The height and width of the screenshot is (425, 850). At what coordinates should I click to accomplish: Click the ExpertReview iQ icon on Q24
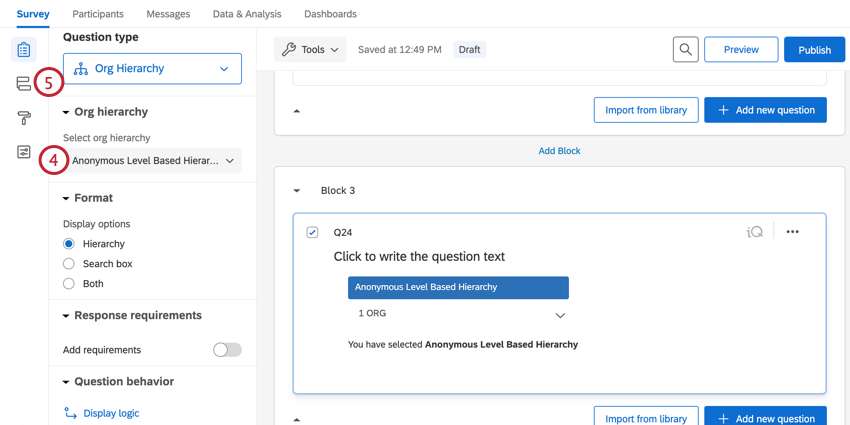coord(755,232)
